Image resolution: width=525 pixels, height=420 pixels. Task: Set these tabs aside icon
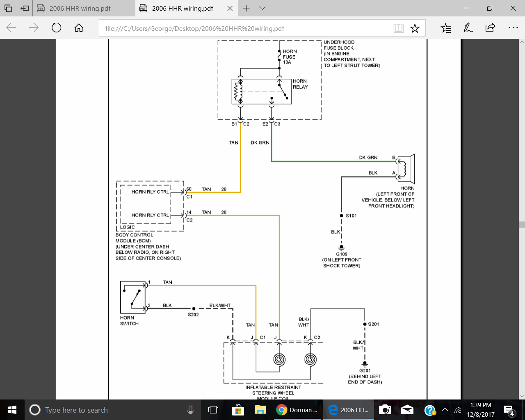coord(25,8)
